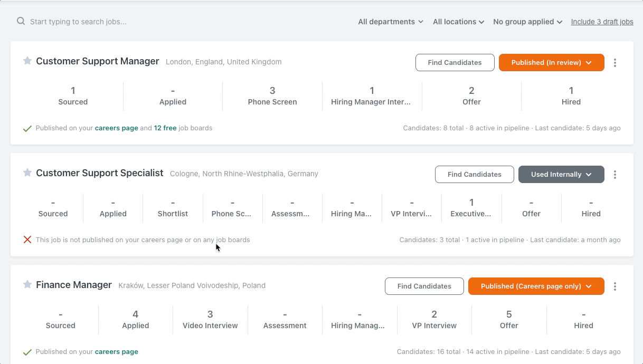This screenshot has height=364, width=643.
Task: Open the All locations filter
Action: pos(459,22)
